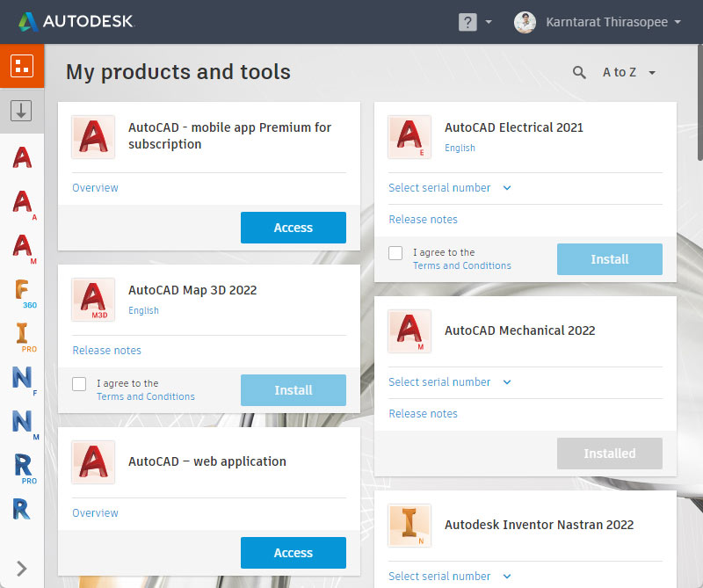Image resolution: width=703 pixels, height=588 pixels.
Task: Click the AutoCAD Map 3D product icon
Action: tap(93, 300)
